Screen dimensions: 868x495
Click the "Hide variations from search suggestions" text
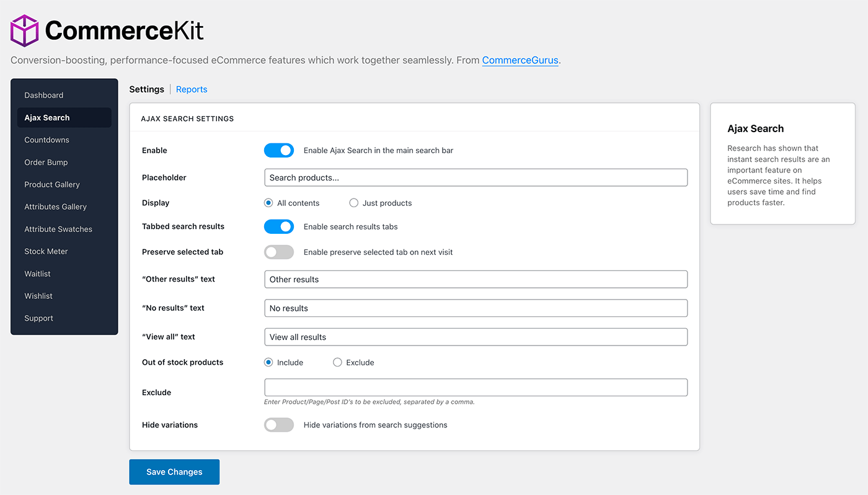click(375, 425)
